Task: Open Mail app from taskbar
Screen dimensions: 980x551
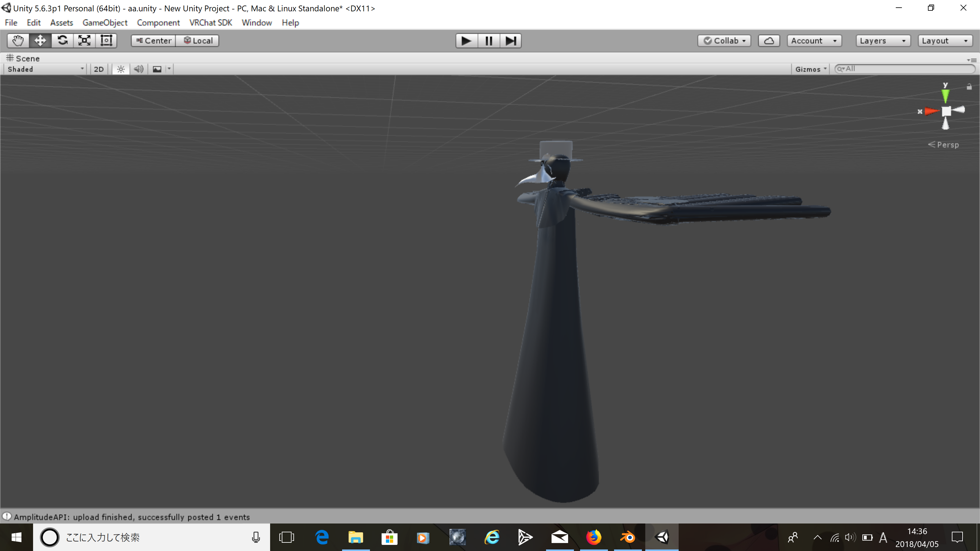Action: pos(559,537)
